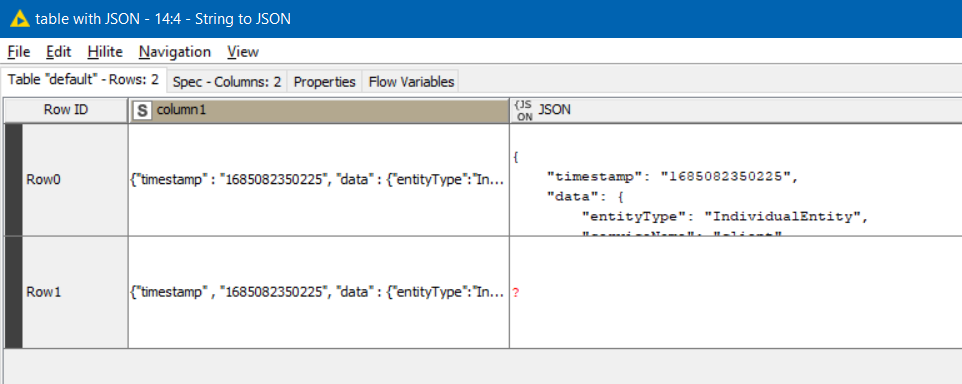This screenshot has height=384, width=962.
Task: Click the Row ID column header
Action: click(x=66, y=110)
